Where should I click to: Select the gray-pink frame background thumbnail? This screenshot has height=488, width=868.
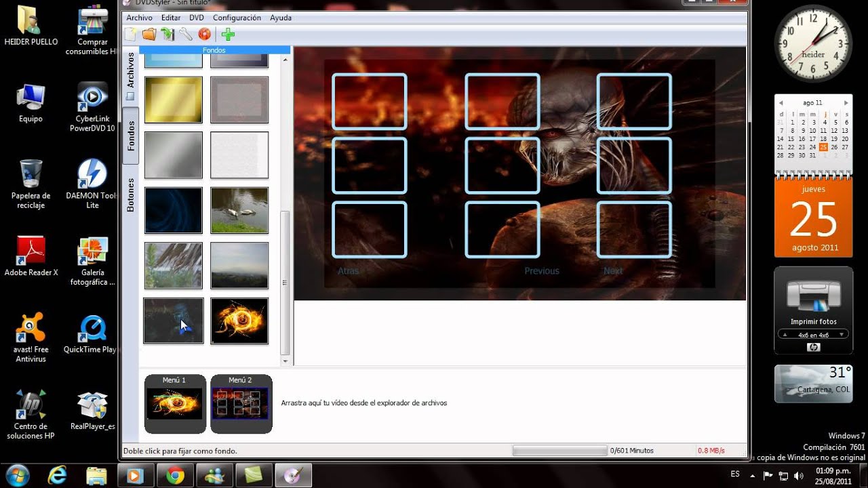tap(239, 100)
